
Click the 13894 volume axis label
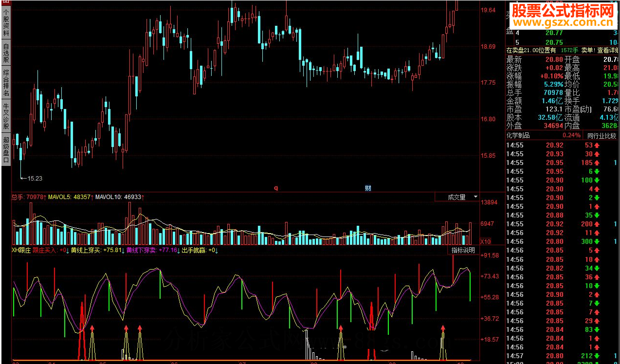489,202
